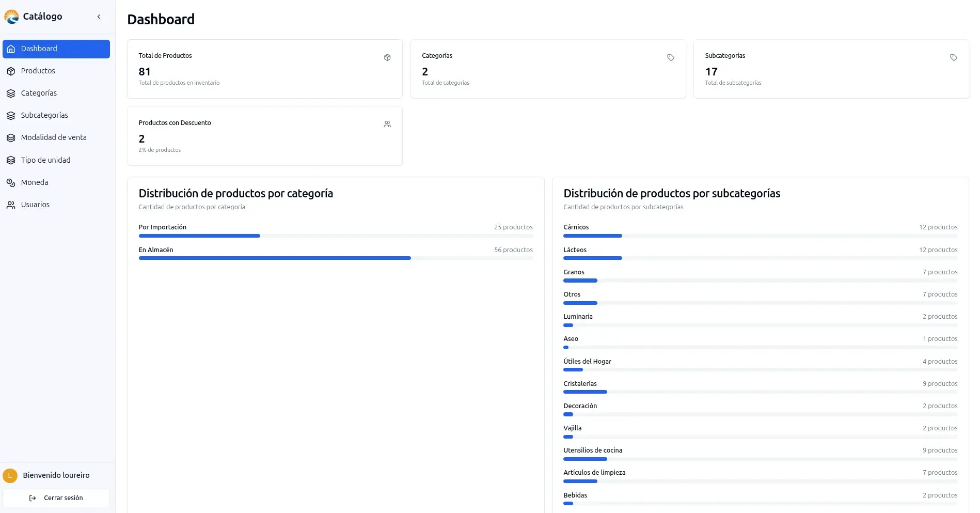Click the home icon beside Dashboard
The height and width of the screenshot is (513, 980).
click(x=11, y=49)
